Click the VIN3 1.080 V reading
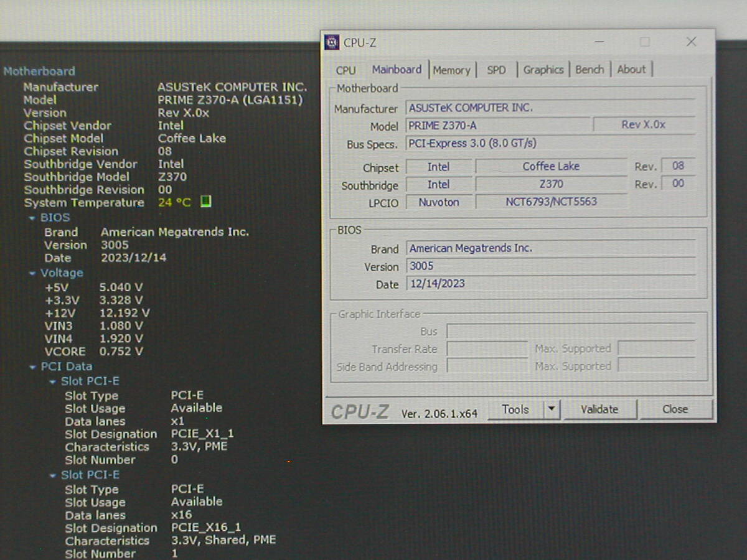747x560 pixels. (x=121, y=325)
